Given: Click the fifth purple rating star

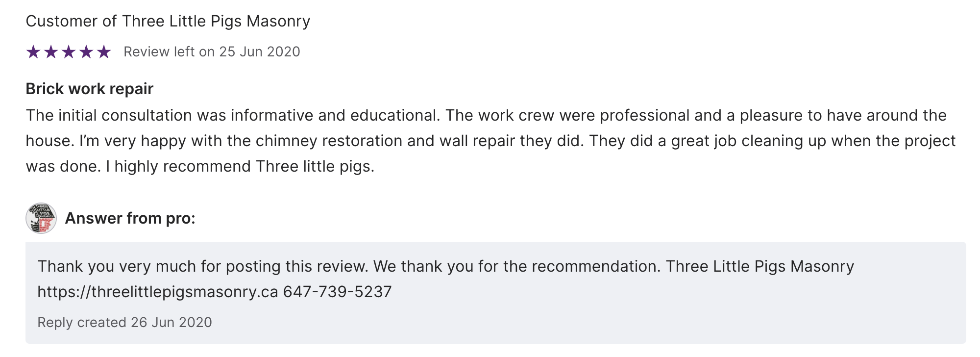Looking at the screenshot, I should 104,51.
